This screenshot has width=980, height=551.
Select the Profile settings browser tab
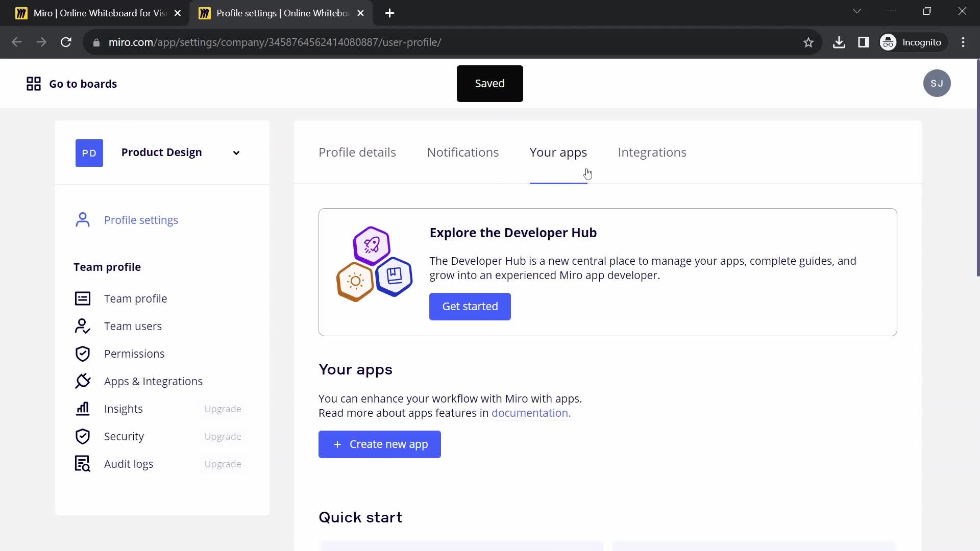point(281,13)
